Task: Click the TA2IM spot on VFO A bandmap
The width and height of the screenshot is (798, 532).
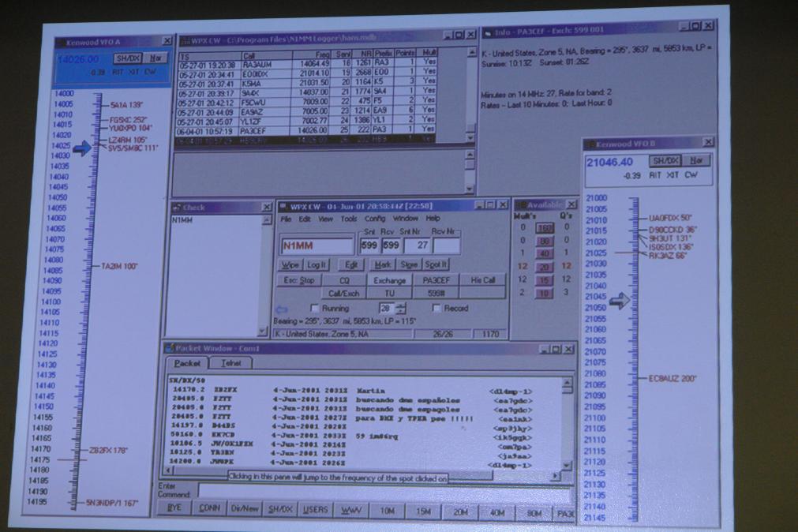Action: click(x=119, y=266)
